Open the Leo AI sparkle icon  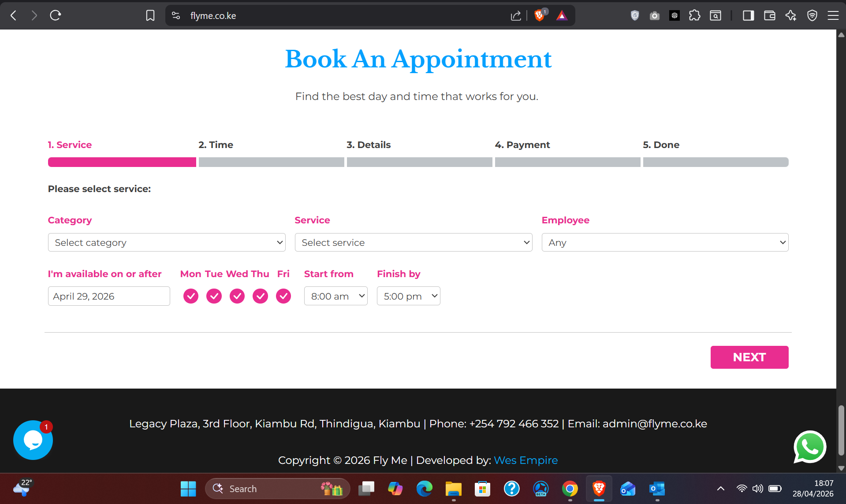[x=791, y=16]
